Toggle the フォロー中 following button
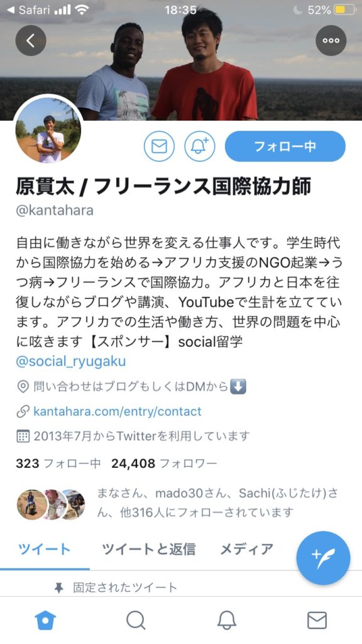Image resolution: width=362 pixels, height=644 pixels. (285, 146)
